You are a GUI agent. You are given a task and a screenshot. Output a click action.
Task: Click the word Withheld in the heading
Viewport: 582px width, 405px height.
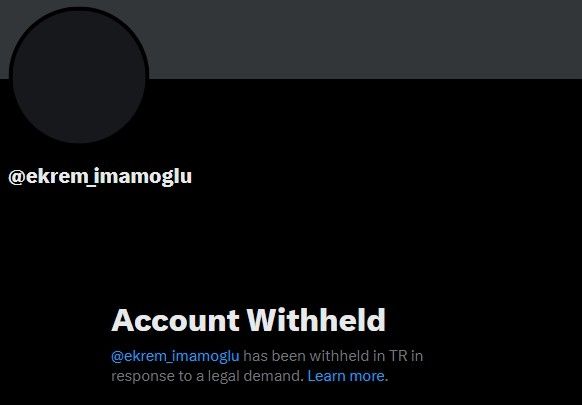tap(316, 320)
